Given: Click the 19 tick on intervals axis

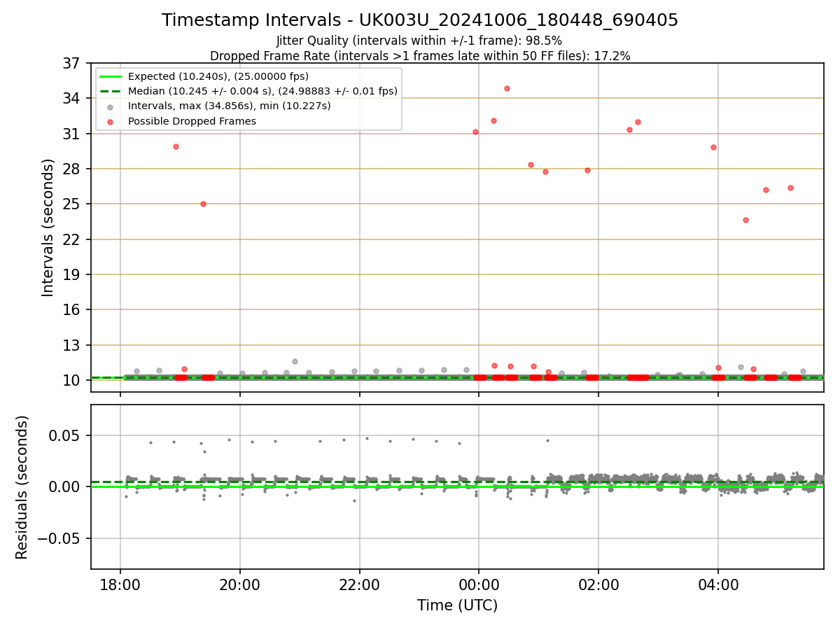Looking at the screenshot, I should click(x=73, y=274).
